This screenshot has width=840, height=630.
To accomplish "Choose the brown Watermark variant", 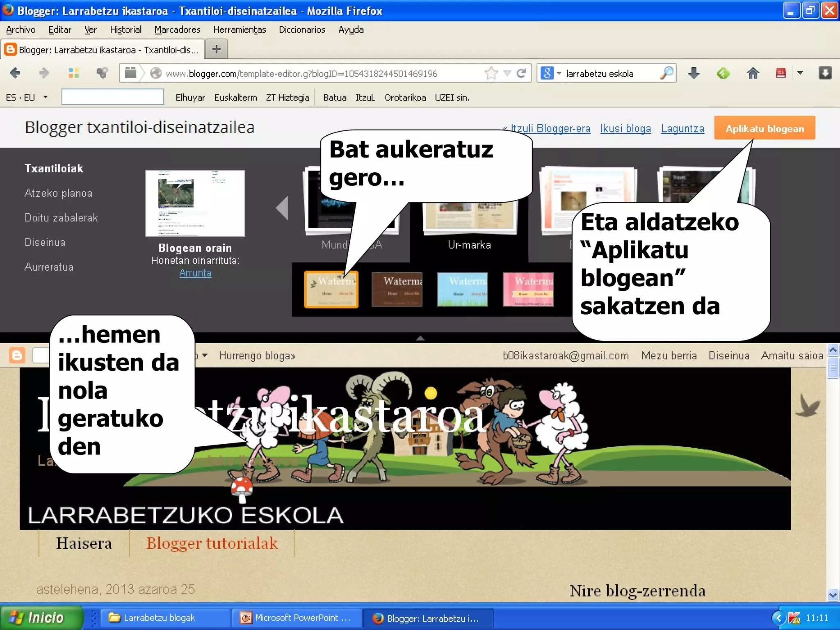I will (397, 289).
